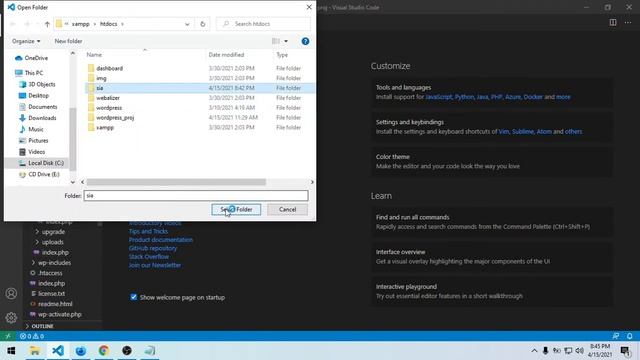
Task: Sort by Name column header
Action: point(94,55)
